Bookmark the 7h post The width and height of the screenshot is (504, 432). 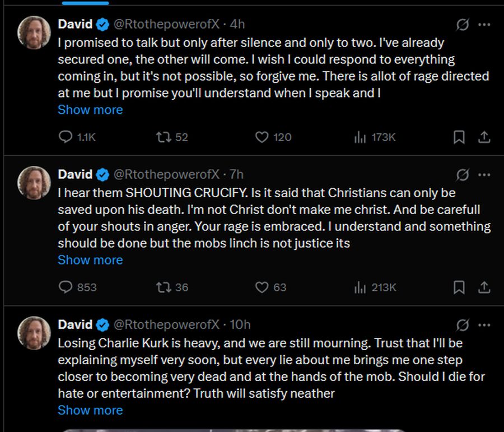pos(459,287)
